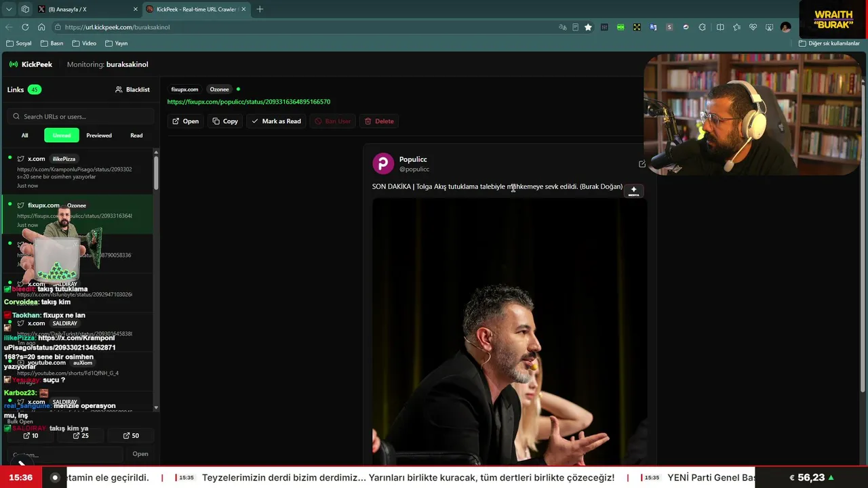Open the translate page icon
Viewport: 868px width, 488px height.
[562, 27]
